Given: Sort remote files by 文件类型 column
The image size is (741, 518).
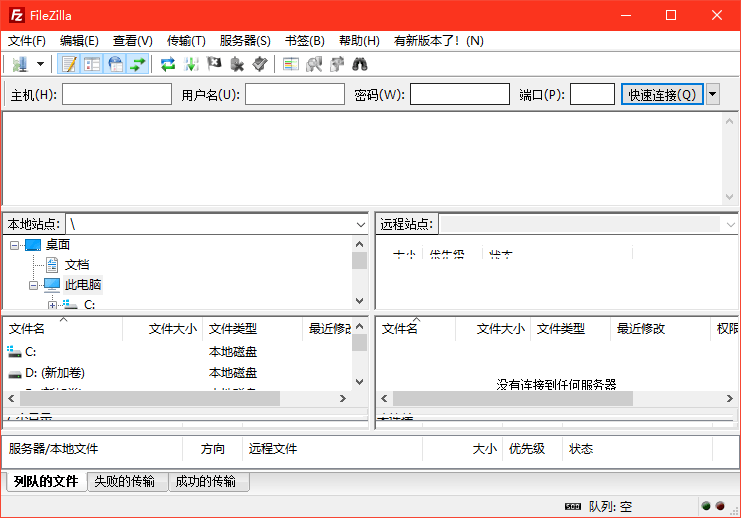Looking at the screenshot, I should coord(570,328).
